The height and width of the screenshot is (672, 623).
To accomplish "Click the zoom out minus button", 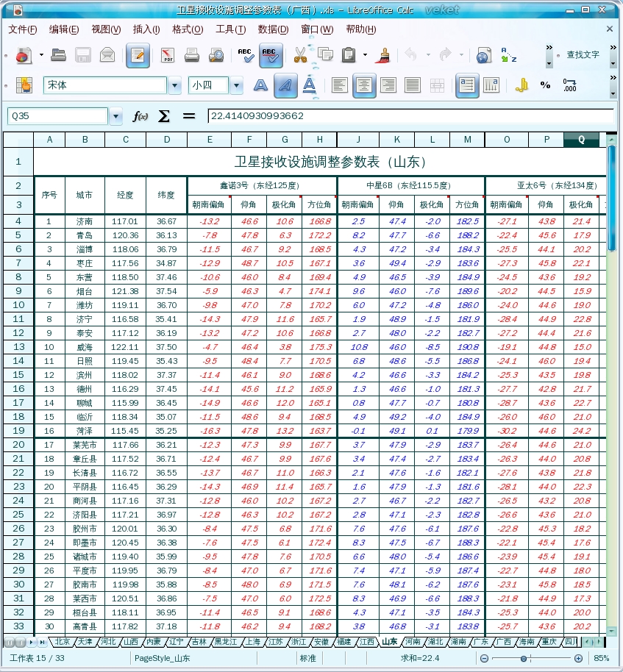I will pos(484,658).
